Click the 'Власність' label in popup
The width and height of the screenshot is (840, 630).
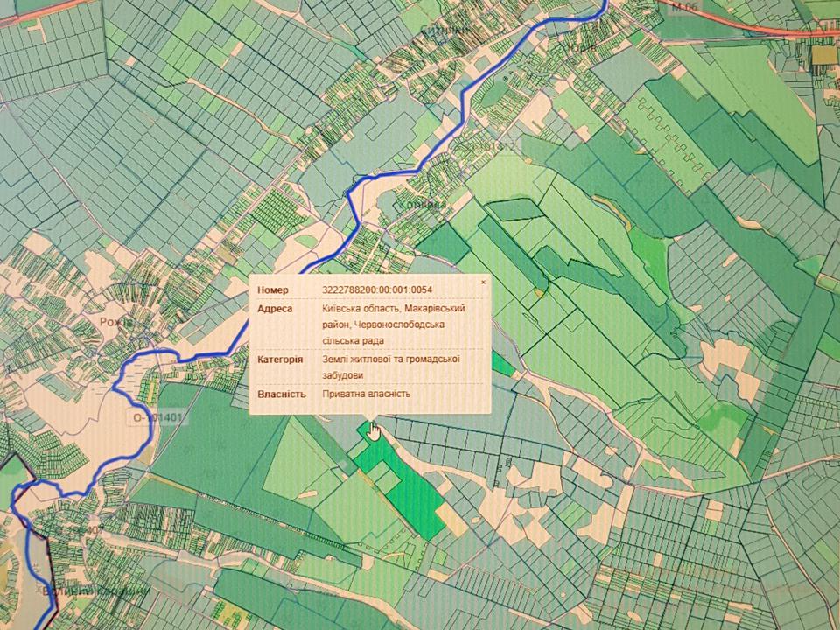tap(282, 394)
